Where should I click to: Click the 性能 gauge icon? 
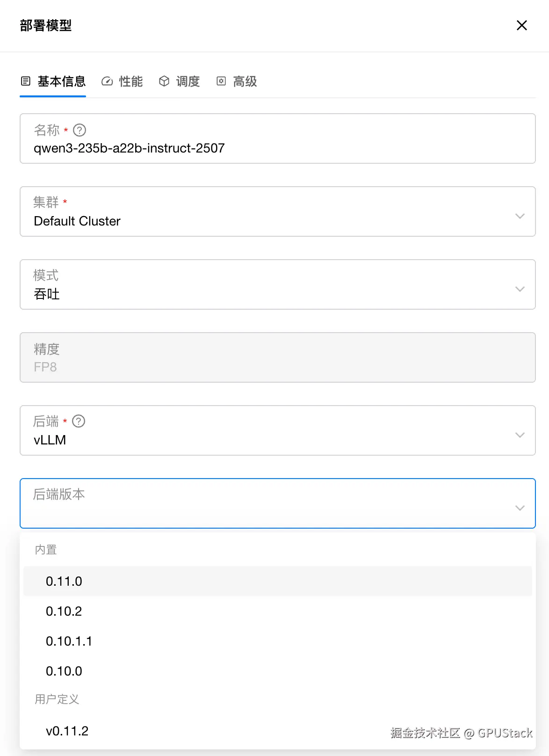107,81
